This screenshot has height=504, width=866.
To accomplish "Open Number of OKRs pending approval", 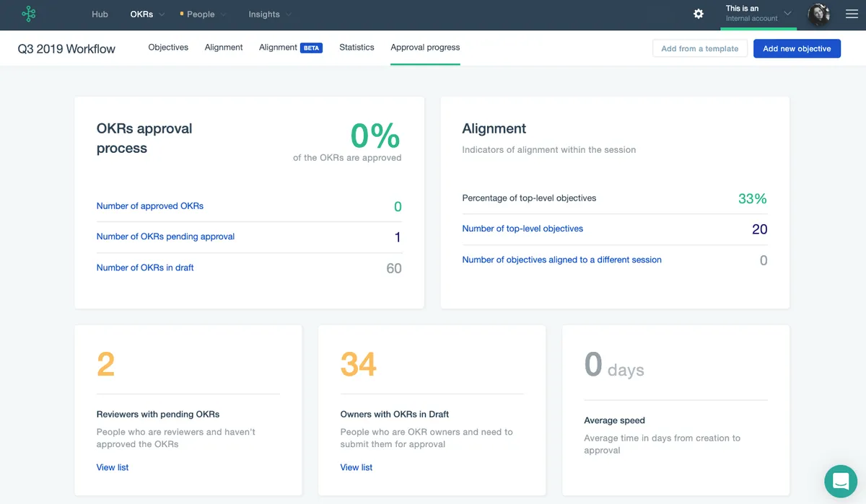I will click(165, 236).
